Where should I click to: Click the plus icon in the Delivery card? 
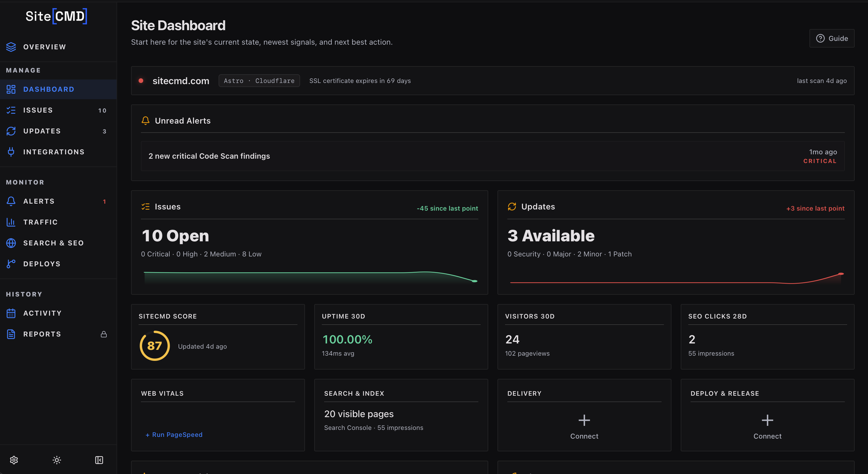584,420
